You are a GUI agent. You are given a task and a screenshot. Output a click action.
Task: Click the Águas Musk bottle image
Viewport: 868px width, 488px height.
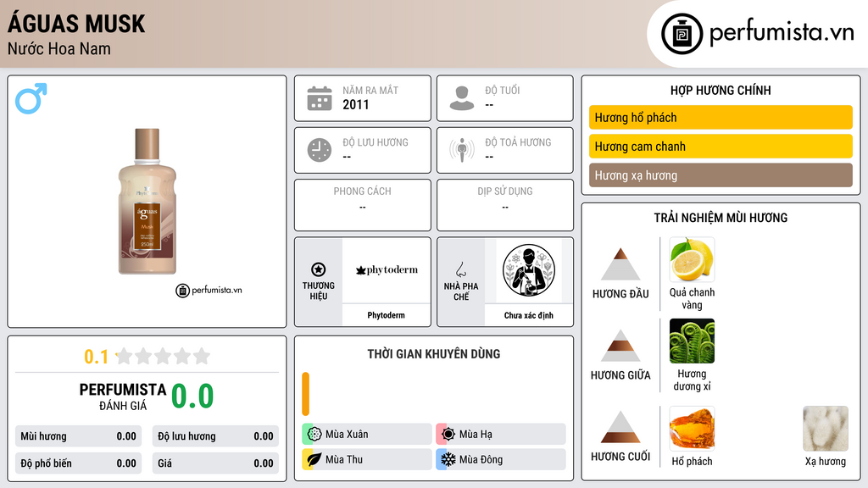[x=147, y=202]
